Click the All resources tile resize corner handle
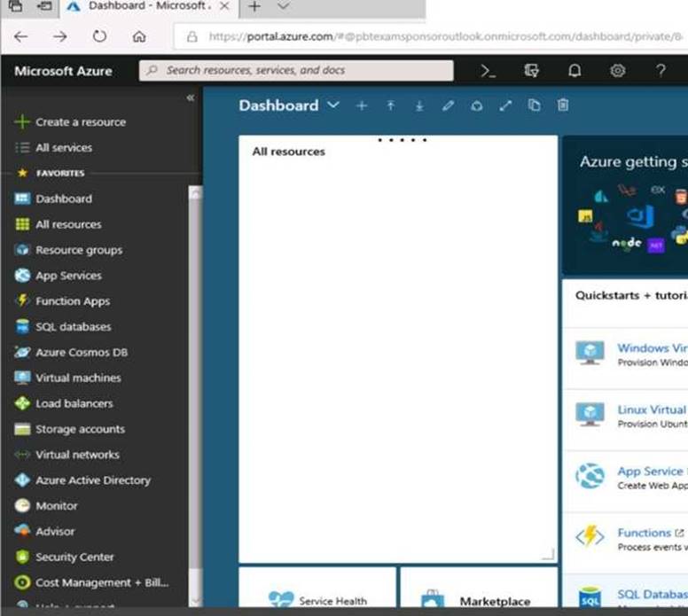688x616 pixels. click(x=549, y=554)
